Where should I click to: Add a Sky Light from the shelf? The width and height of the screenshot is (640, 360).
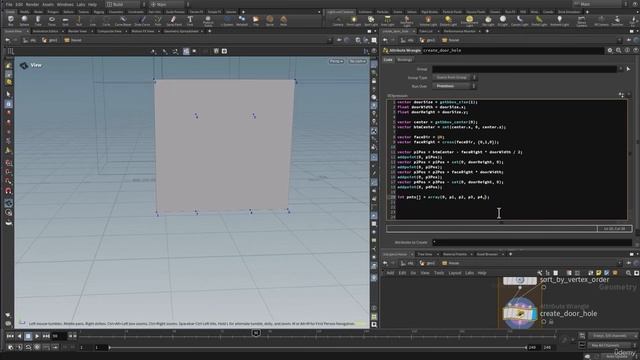tap(488, 20)
